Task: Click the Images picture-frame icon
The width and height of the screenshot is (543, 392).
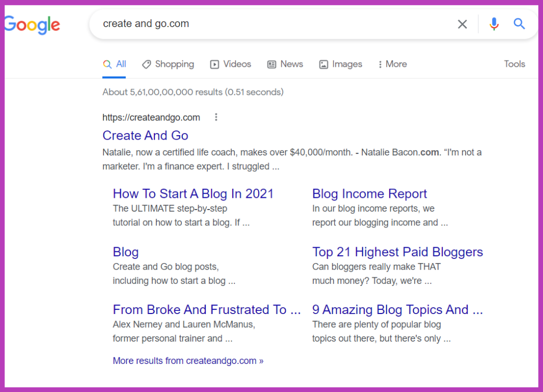Action: click(x=323, y=64)
